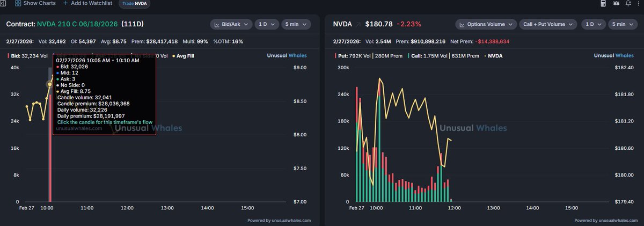
Task: Open the 5 min interval dropdown in NVDA panel
Action: click(624, 24)
